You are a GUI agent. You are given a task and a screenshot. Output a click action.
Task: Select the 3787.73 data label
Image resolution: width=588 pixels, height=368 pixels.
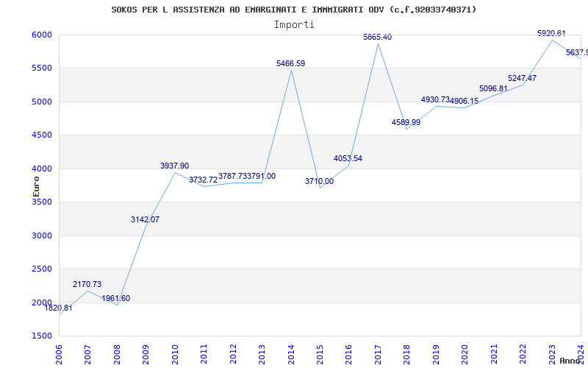(232, 176)
